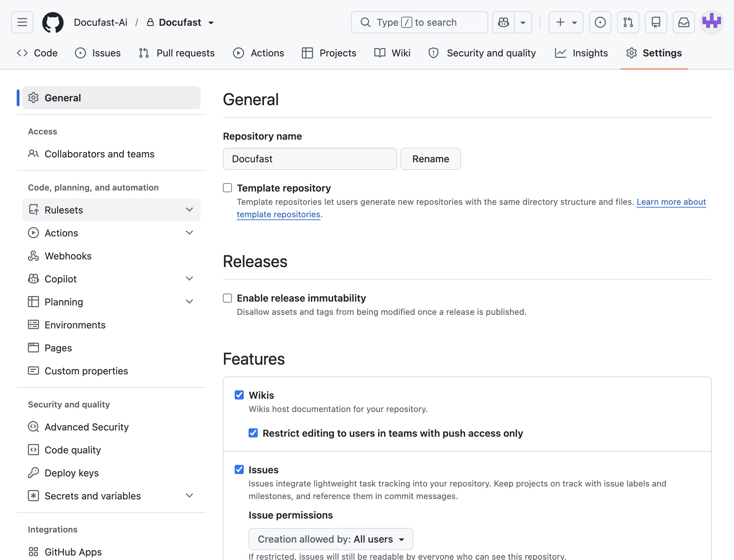The image size is (734, 560).
Task: Open user avatar menu
Action: (712, 22)
